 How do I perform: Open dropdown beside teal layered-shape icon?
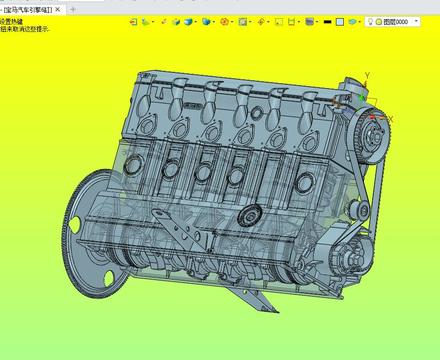(360, 22)
